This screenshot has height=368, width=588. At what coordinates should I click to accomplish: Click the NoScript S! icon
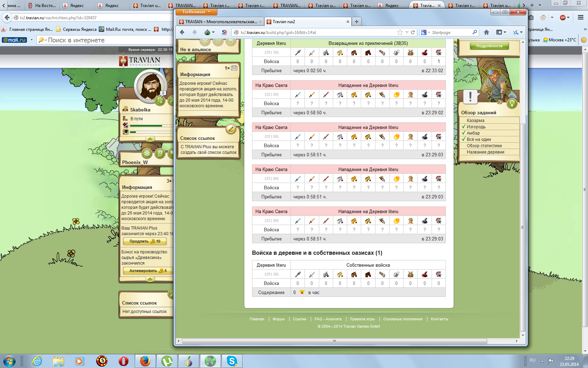[224, 32]
